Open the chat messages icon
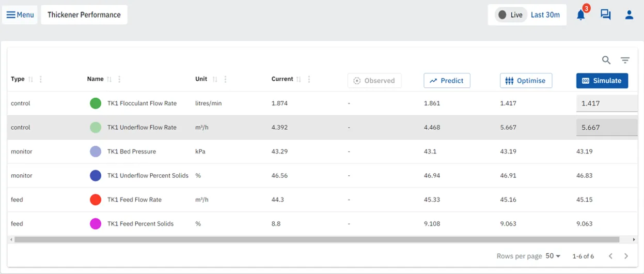 (x=605, y=15)
